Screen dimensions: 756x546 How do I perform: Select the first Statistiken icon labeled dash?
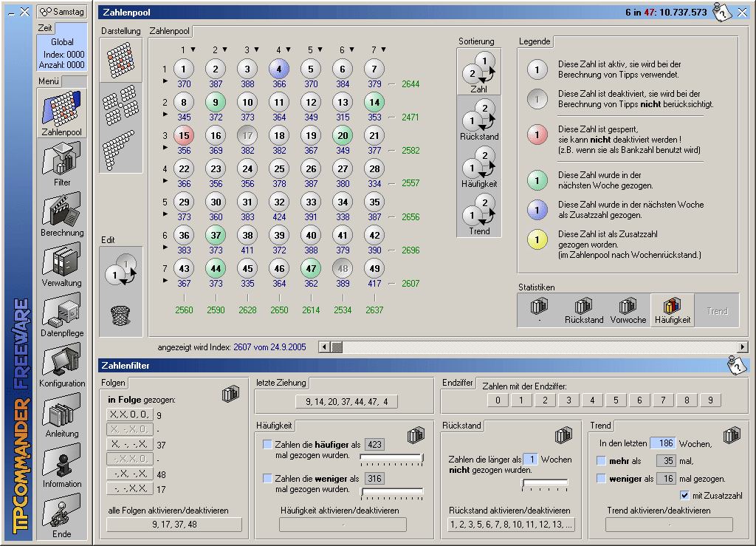click(539, 310)
